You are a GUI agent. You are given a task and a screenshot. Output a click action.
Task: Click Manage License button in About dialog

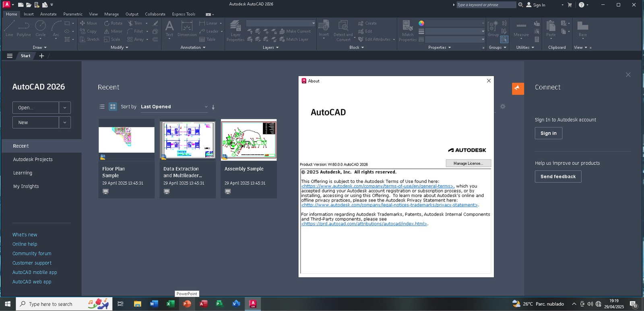[468, 163]
